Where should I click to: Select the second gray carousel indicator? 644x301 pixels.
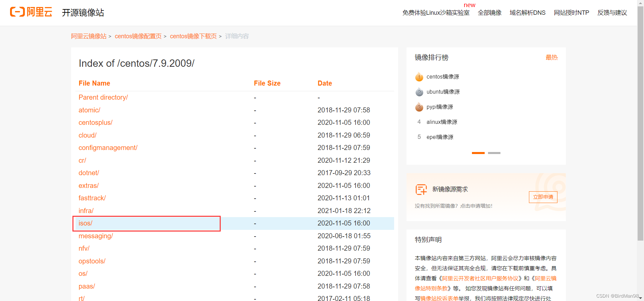(494, 153)
